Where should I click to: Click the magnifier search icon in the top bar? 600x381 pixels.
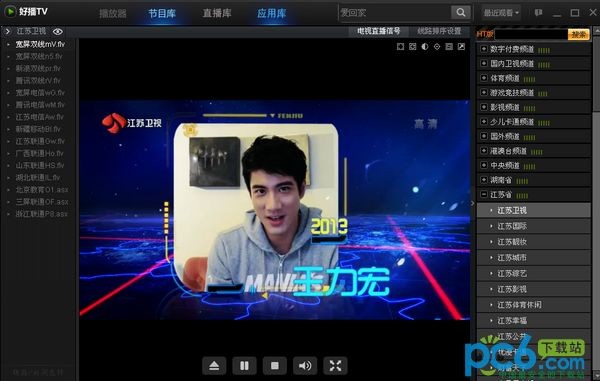click(461, 13)
